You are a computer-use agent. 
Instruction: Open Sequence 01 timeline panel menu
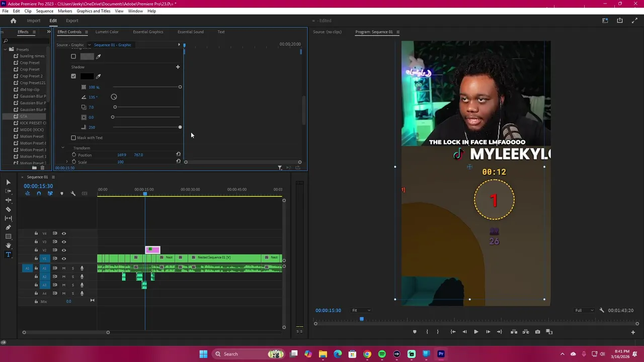pos(53,177)
